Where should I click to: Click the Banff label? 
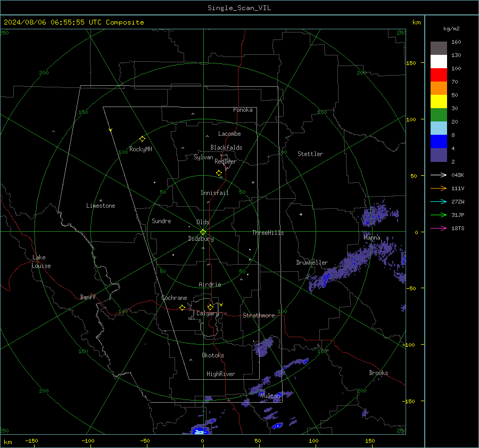pos(88,297)
